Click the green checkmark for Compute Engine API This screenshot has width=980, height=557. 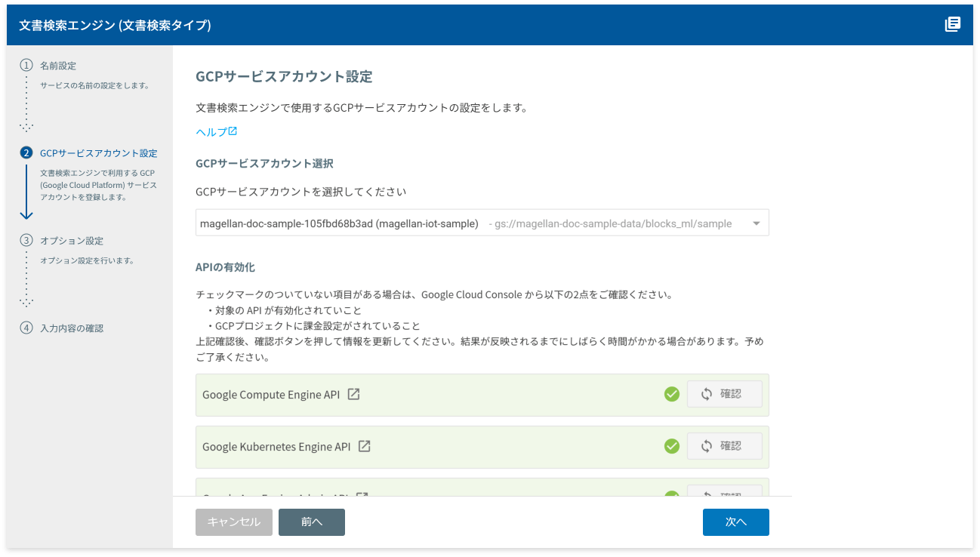pos(672,394)
